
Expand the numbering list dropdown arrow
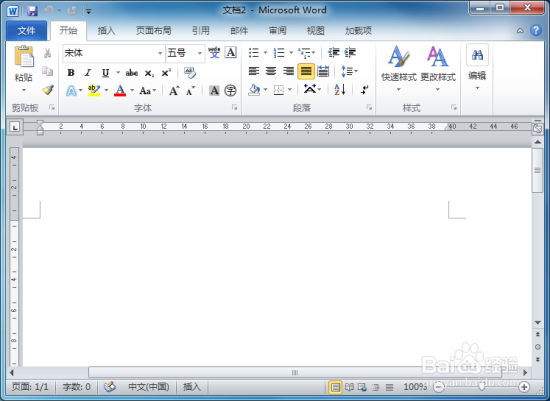coord(291,53)
